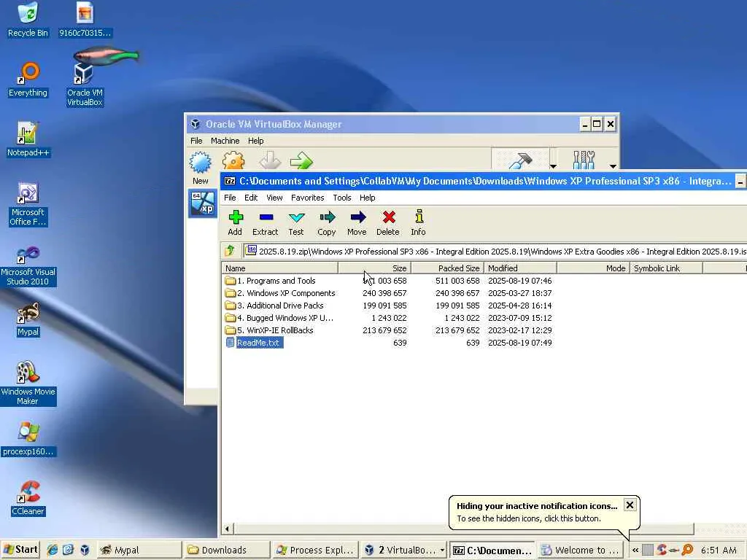Open the 7-Zip Tools menu

342,198
